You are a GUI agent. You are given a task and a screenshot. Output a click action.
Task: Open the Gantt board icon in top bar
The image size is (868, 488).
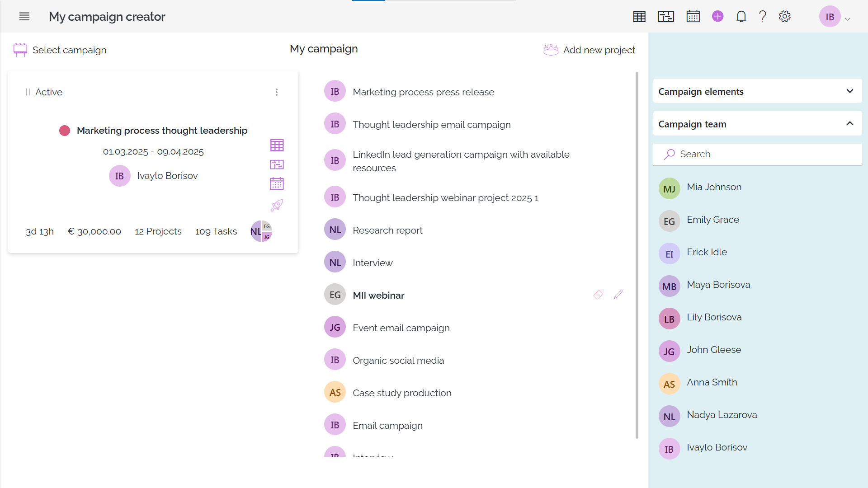pyautogui.click(x=666, y=17)
